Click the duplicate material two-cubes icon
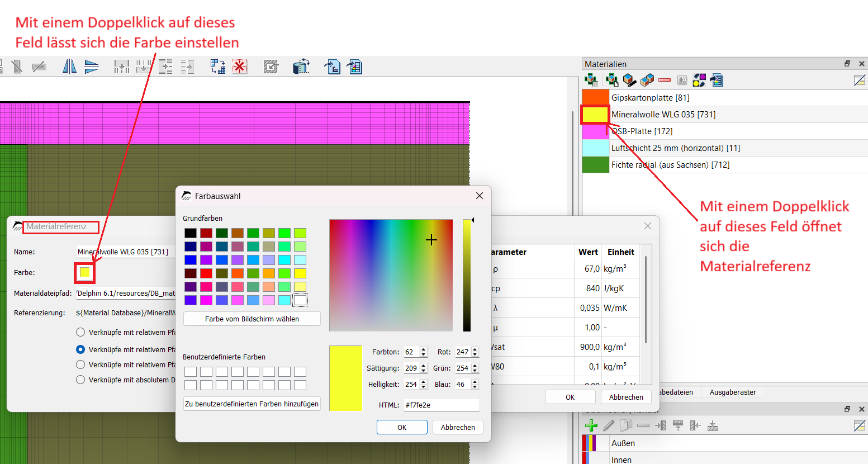The width and height of the screenshot is (868, 464). (647, 81)
